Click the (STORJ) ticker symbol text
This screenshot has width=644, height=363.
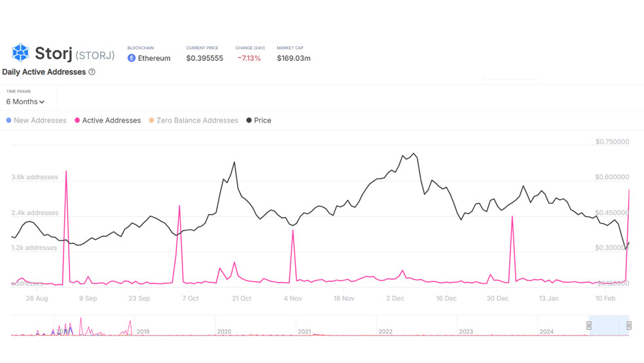coord(95,55)
